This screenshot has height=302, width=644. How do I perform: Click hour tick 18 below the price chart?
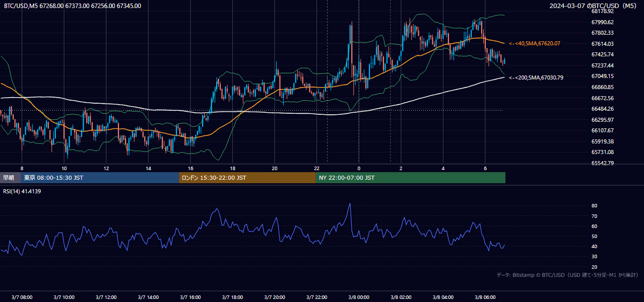[x=232, y=168]
